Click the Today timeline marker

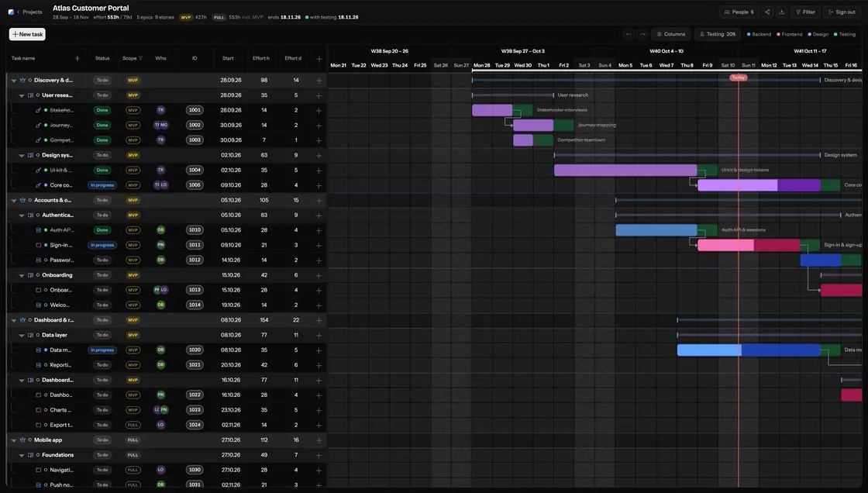click(739, 78)
